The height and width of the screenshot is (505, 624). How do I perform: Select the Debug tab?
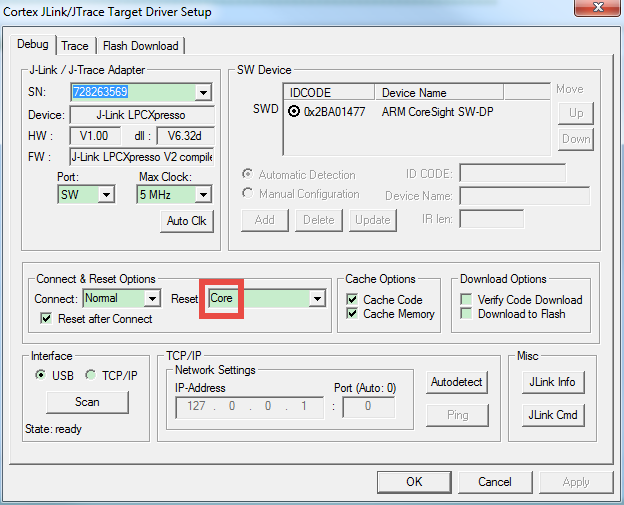pos(33,44)
